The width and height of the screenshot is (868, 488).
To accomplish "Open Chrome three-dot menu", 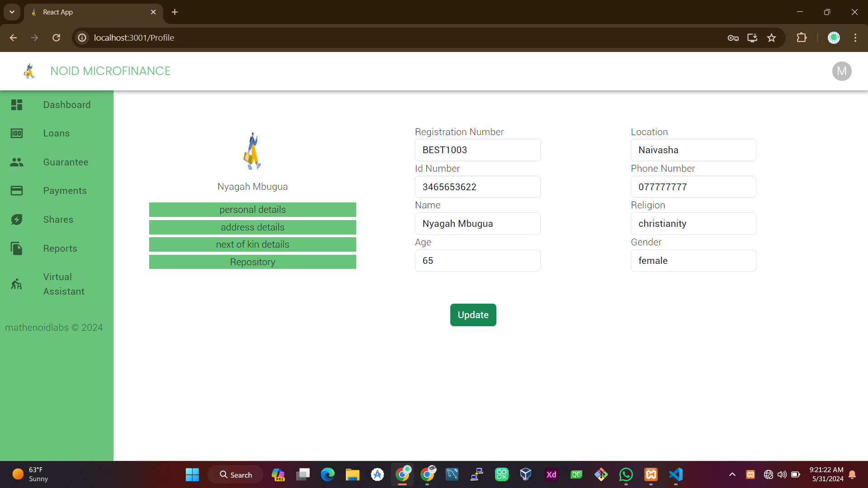I will (855, 38).
